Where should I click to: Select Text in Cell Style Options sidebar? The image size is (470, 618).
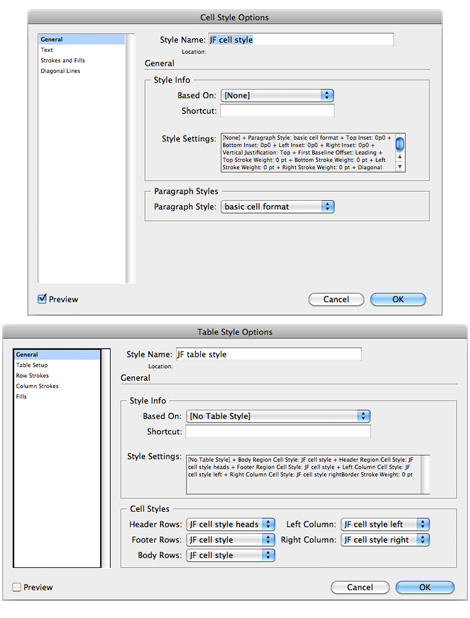(47, 50)
